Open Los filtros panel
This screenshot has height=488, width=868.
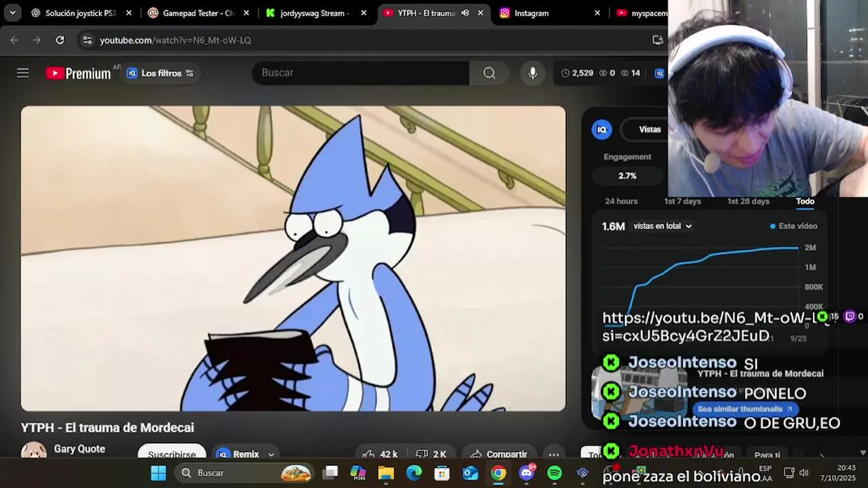[160, 73]
